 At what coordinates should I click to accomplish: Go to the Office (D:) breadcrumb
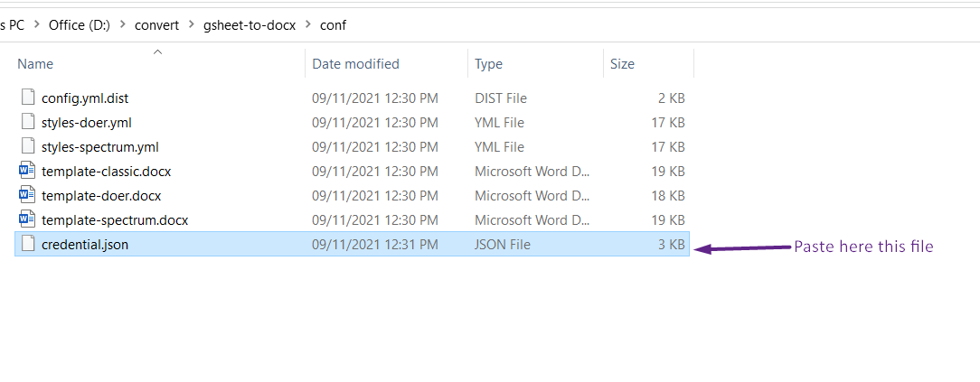point(80,25)
